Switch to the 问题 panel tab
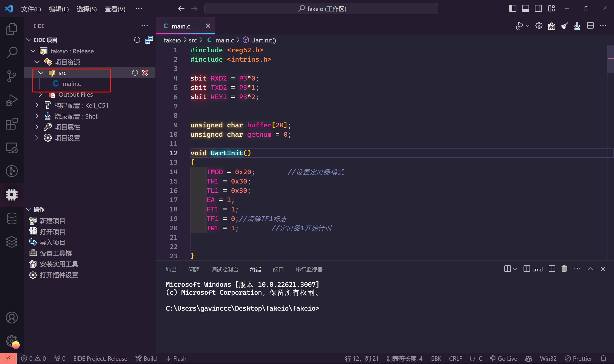This screenshot has width=614, height=364. pos(194,270)
